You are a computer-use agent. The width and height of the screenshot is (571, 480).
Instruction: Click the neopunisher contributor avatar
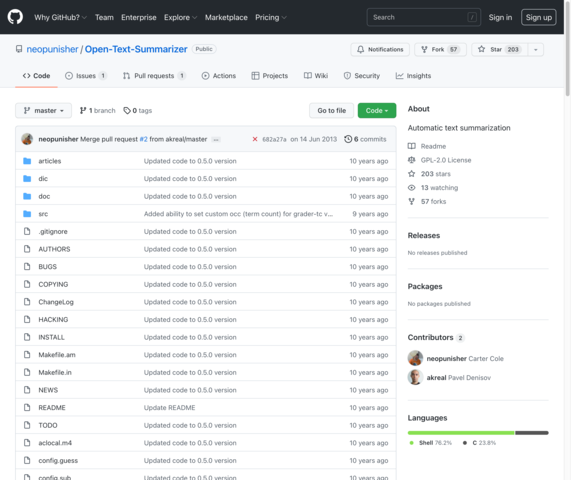coord(415,358)
